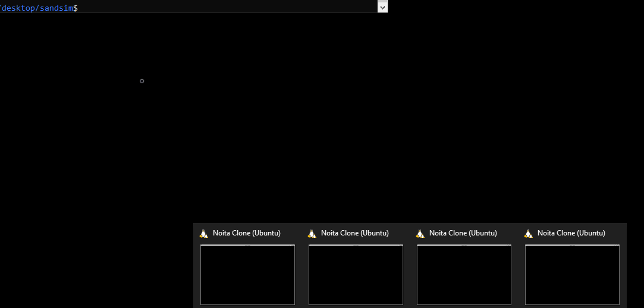The height and width of the screenshot is (308, 644).
Task: Select fourth 'Noita Clone (Ubuntu)' title label
Action: pyautogui.click(x=571, y=233)
